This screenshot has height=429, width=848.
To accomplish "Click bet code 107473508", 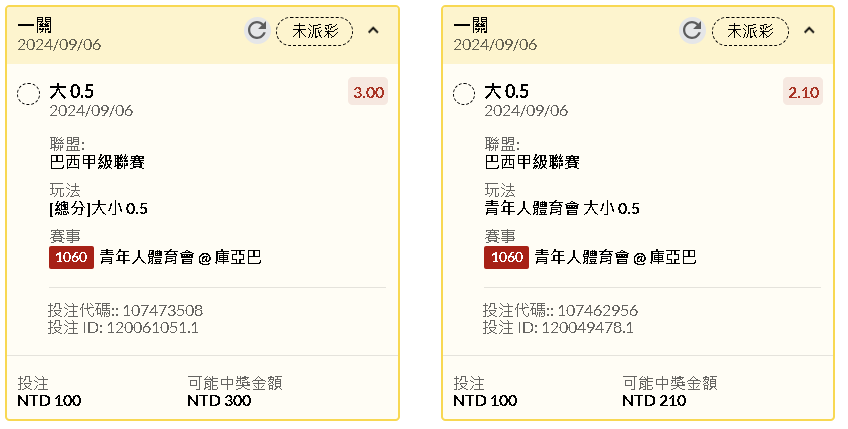I will click(163, 311).
